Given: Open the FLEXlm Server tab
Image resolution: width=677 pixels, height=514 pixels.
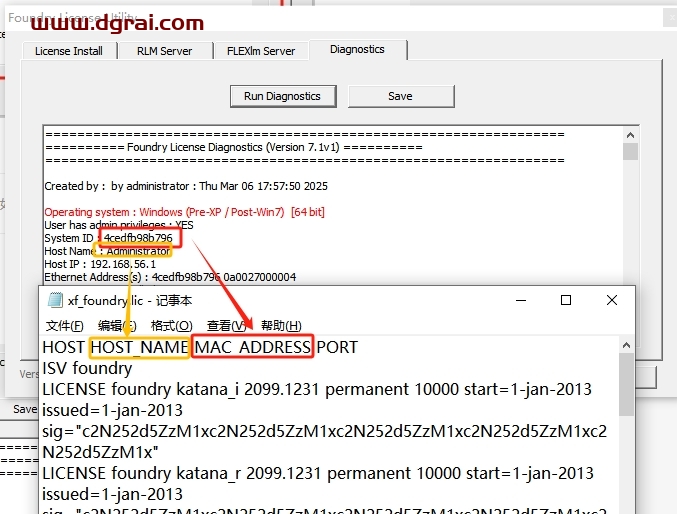Looking at the screenshot, I should point(261,51).
